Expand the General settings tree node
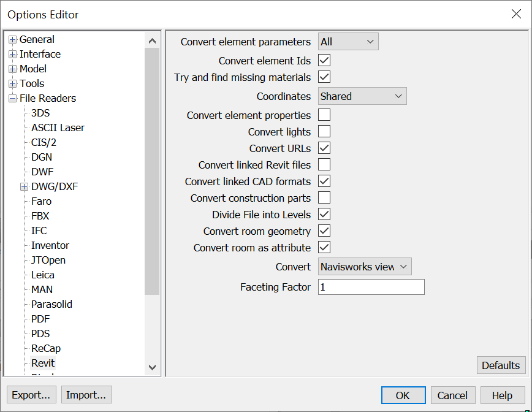This screenshot has width=532, height=412. [x=13, y=39]
